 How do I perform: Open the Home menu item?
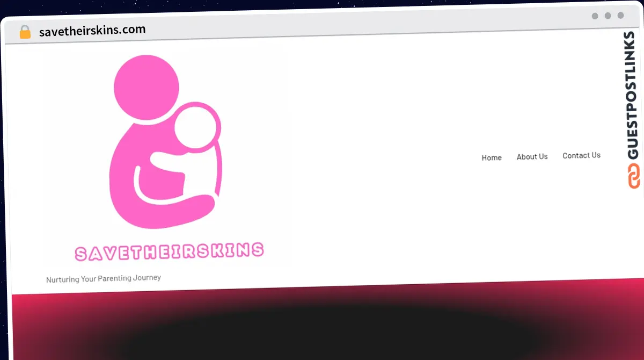pos(491,157)
